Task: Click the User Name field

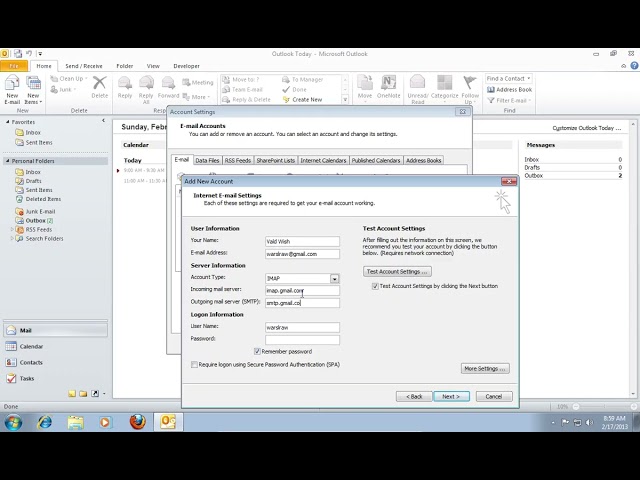Action: [302, 327]
